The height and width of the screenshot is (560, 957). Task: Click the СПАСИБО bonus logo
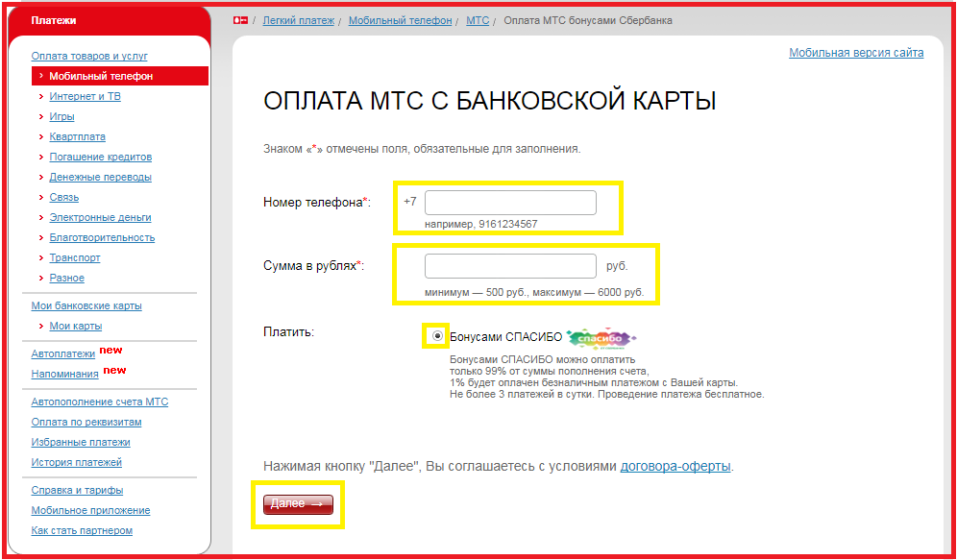[x=601, y=338]
